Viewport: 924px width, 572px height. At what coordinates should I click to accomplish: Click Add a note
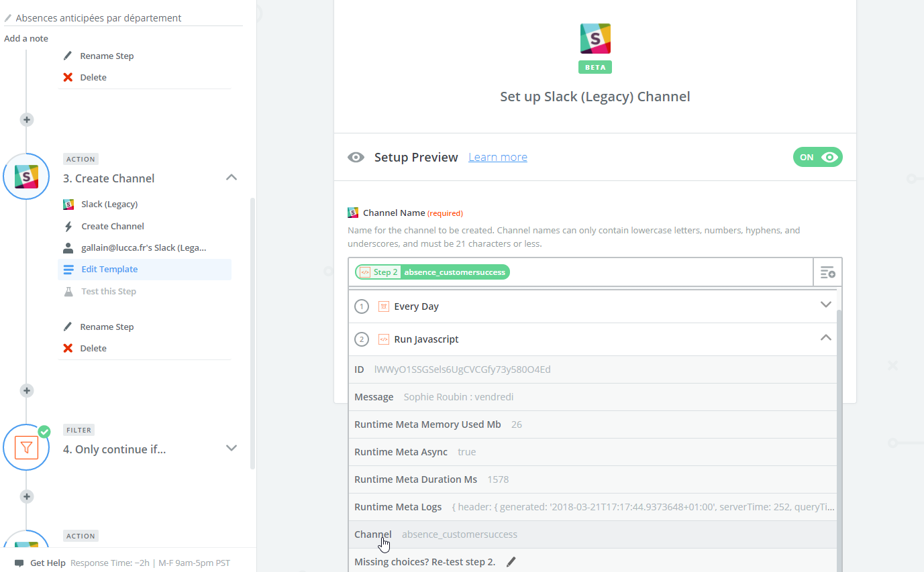26,39
